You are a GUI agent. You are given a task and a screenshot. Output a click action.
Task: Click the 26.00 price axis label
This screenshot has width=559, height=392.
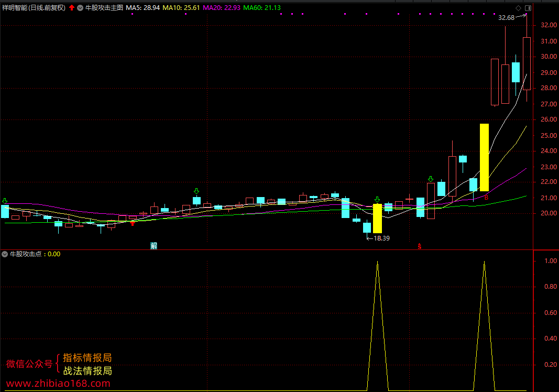coord(549,119)
